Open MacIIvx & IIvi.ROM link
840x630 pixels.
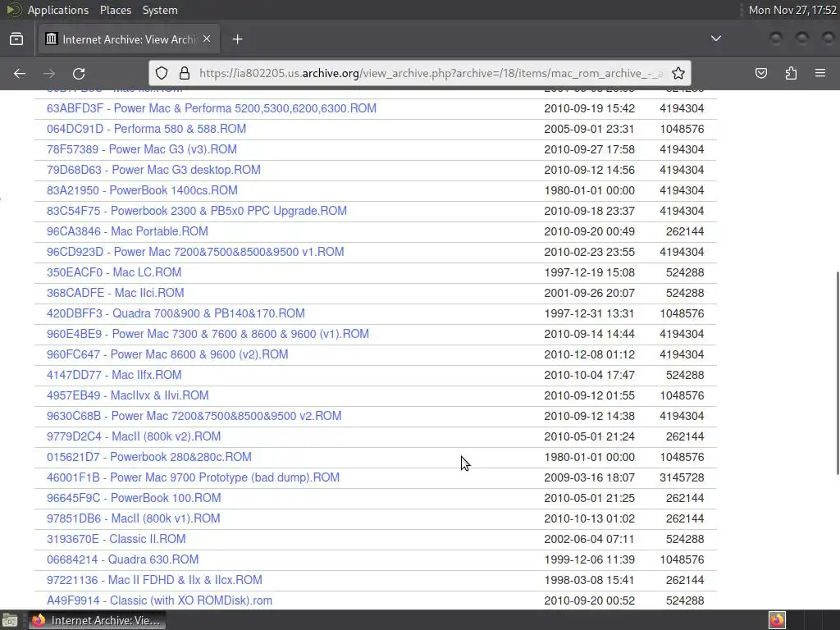coord(127,395)
